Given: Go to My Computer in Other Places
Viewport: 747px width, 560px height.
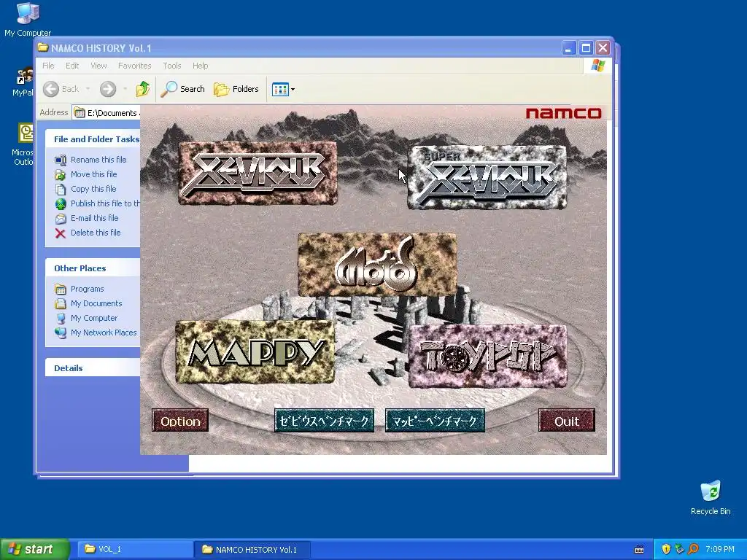Looking at the screenshot, I should coord(94,318).
